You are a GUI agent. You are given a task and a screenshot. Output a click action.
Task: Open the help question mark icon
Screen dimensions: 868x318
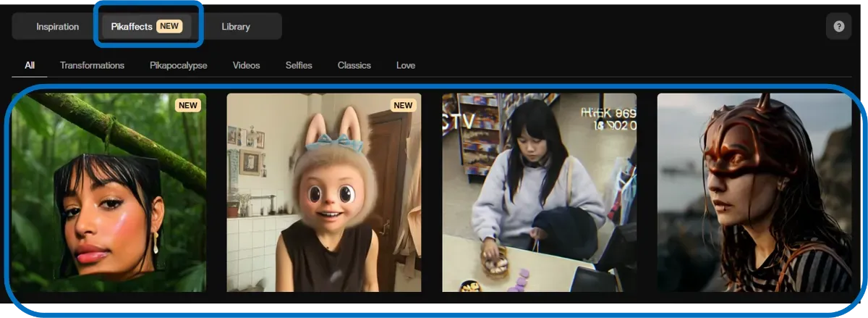[x=838, y=27]
